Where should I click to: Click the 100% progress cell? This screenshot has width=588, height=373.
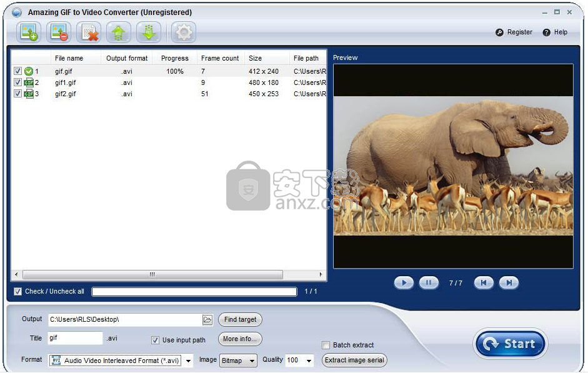pos(175,71)
